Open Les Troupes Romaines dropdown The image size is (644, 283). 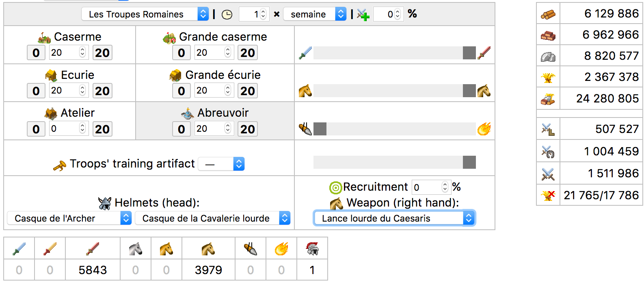(x=145, y=14)
